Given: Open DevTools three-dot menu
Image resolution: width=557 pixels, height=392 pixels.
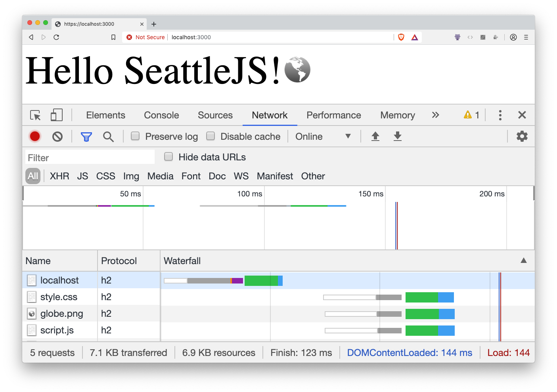Looking at the screenshot, I should [x=500, y=115].
